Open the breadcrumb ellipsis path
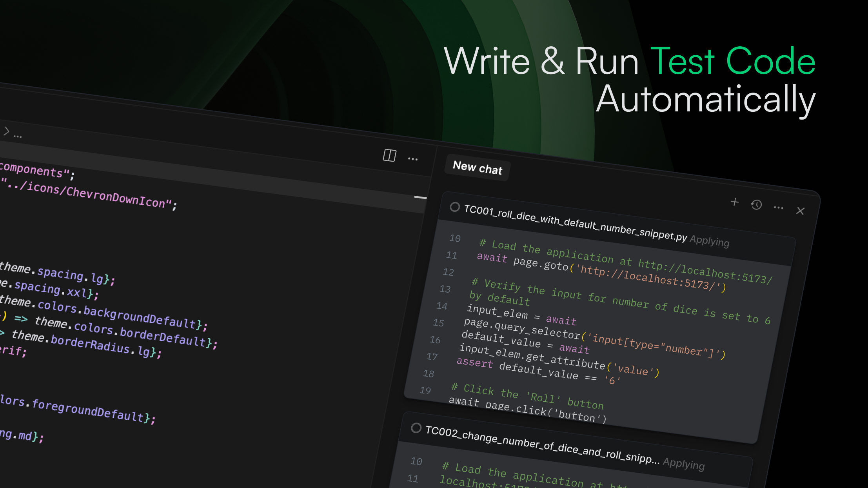This screenshot has width=868, height=488. click(x=18, y=136)
